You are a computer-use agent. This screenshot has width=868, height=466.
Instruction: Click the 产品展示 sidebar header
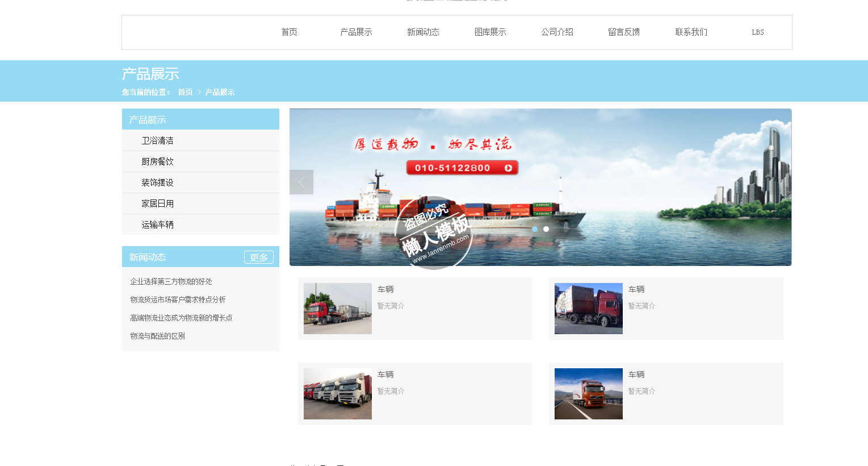[200, 119]
